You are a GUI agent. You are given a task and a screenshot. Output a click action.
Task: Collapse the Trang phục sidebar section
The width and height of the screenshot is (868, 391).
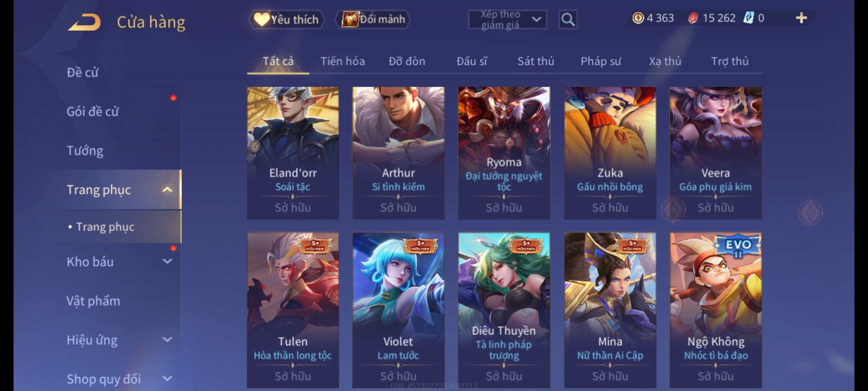167,190
